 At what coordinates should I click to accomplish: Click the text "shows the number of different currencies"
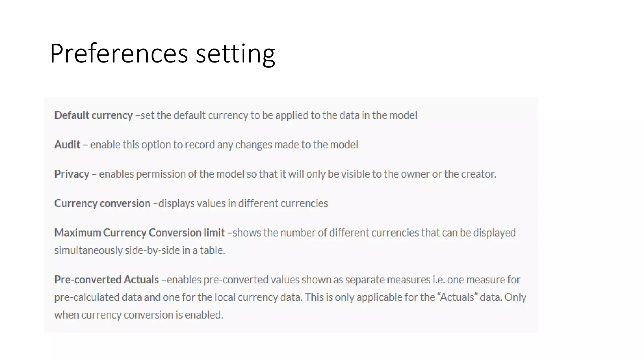point(325,233)
